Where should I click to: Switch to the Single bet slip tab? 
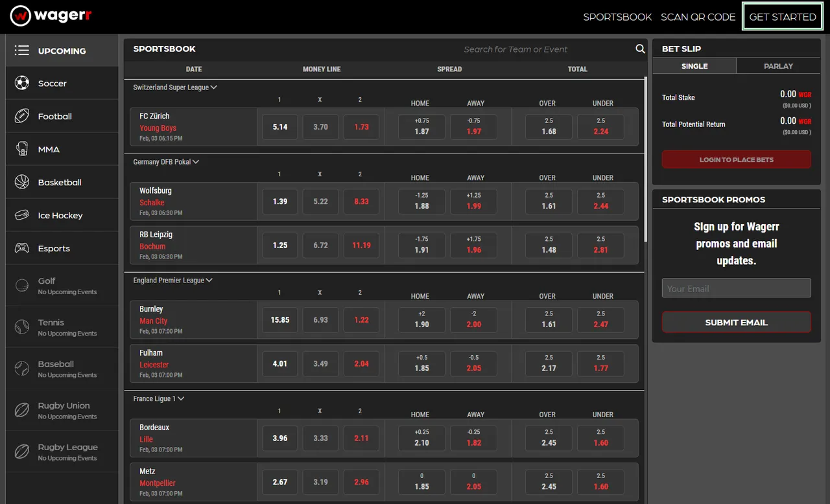pos(694,66)
